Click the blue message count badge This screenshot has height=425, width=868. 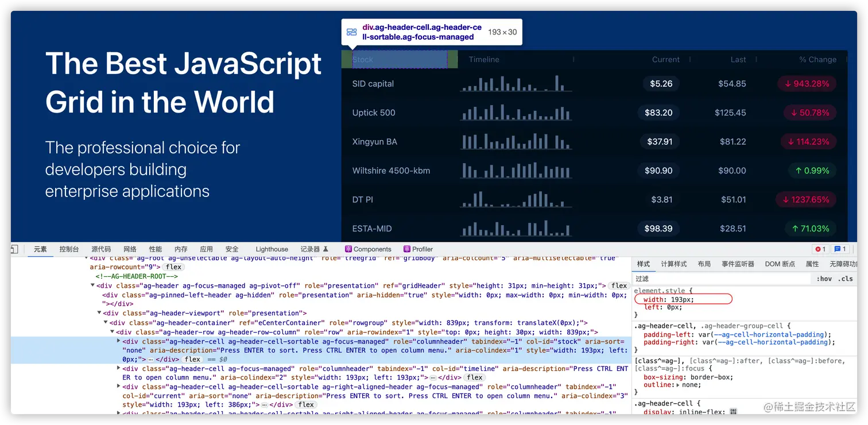pos(840,249)
